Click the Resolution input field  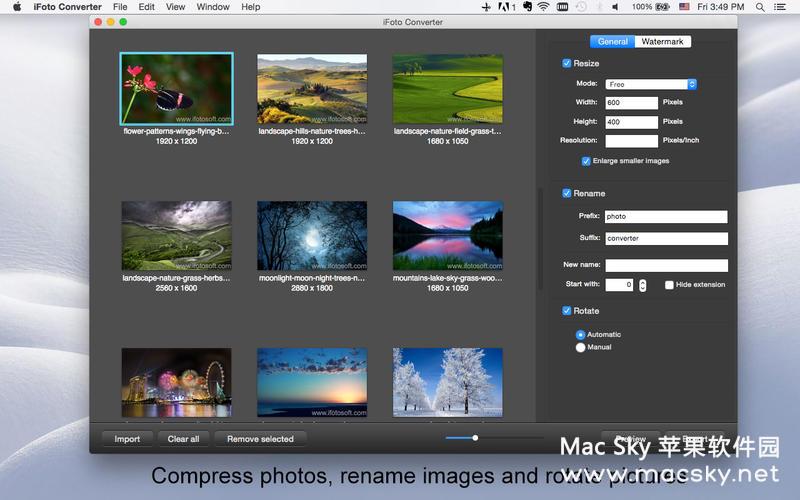632,141
